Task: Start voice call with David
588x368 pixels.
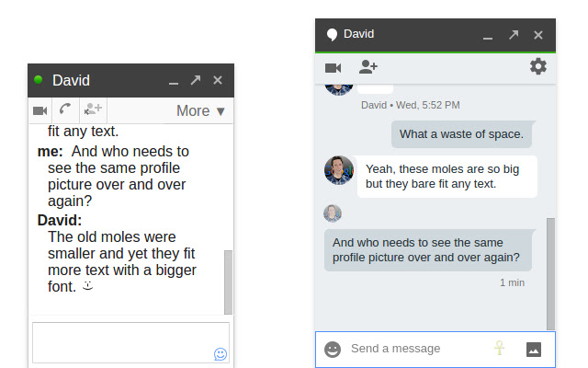Action: click(x=66, y=111)
